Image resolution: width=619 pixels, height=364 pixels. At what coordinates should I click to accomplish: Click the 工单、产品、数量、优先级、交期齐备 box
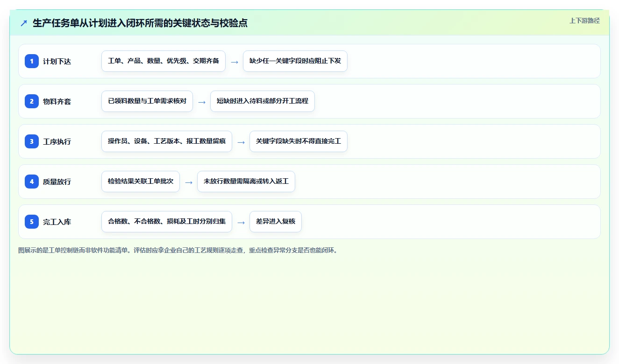coord(164,61)
